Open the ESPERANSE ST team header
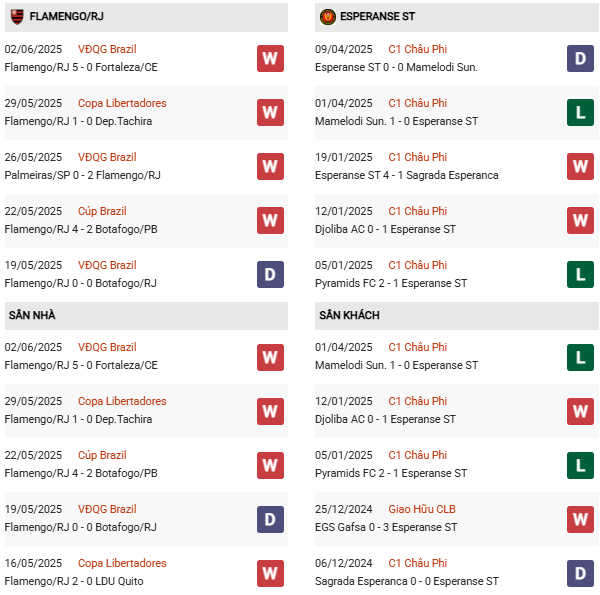 (x=377, y=17)
